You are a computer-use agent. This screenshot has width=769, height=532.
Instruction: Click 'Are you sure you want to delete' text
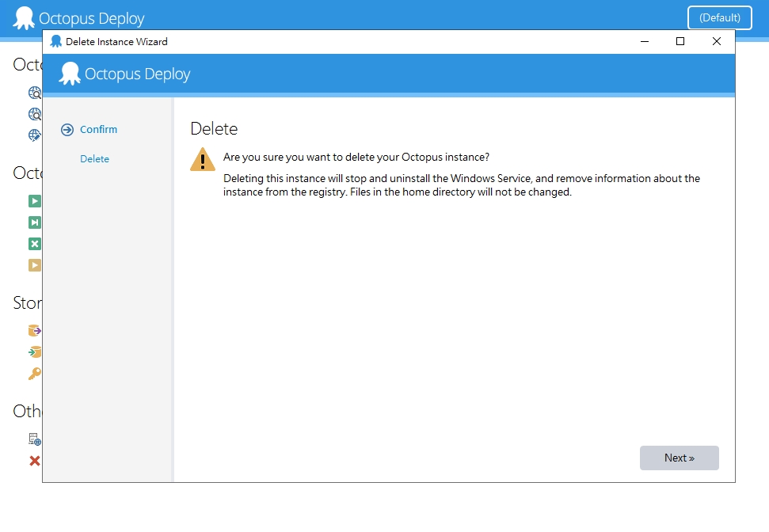tap(356, 157)
